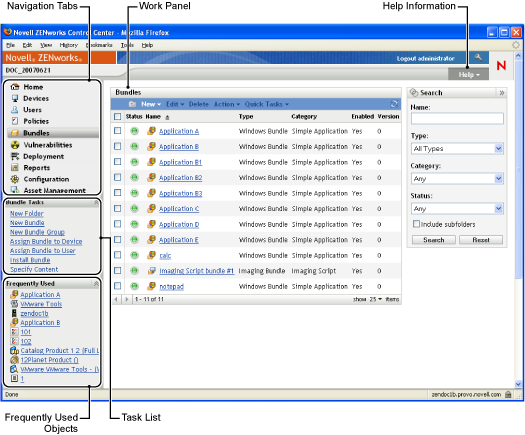Click the Vulnerabilities radiation icon

[x=15, y=145]
